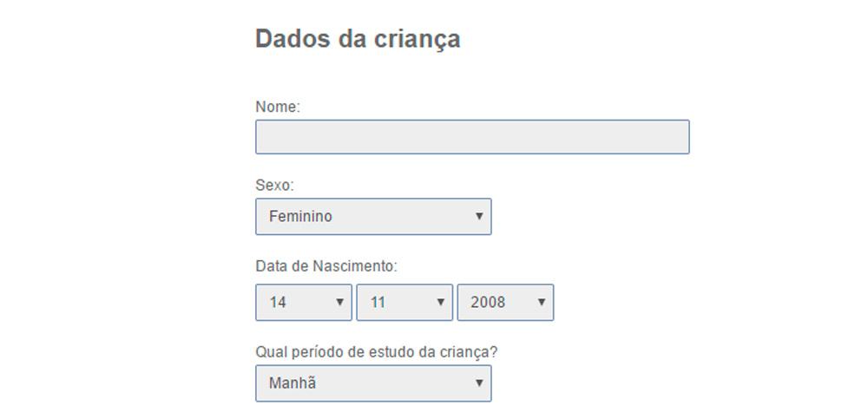Screen dimensions: 868x412
Task: Click the arrow of the year selector
Action: (x=541, y=303)
